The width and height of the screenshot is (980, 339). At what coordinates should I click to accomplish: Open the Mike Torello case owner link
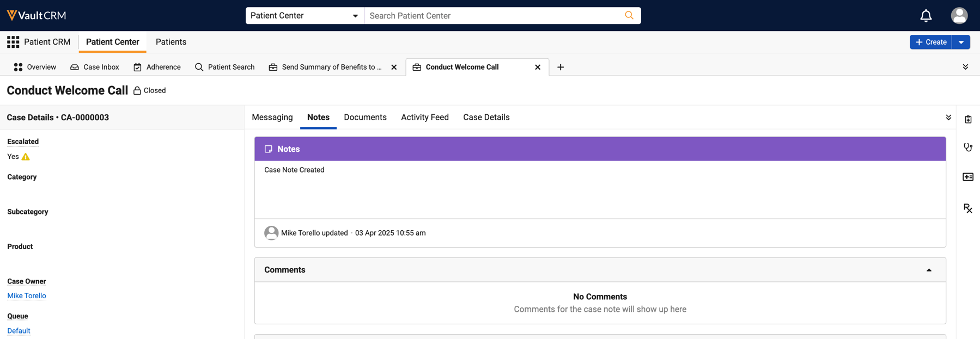27,295
